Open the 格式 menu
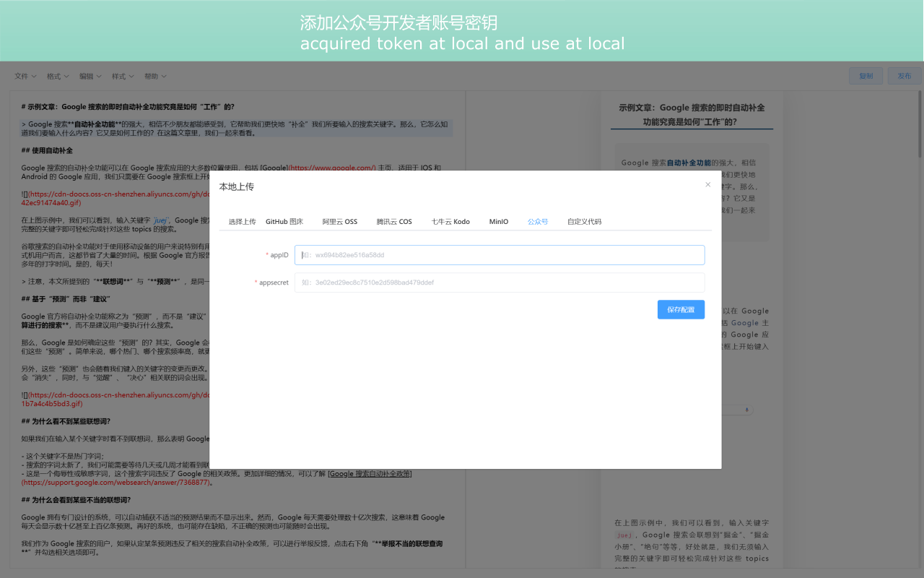The width and height of the screenshot is (924, 578). pyautogui.click(x=58, y=76)
